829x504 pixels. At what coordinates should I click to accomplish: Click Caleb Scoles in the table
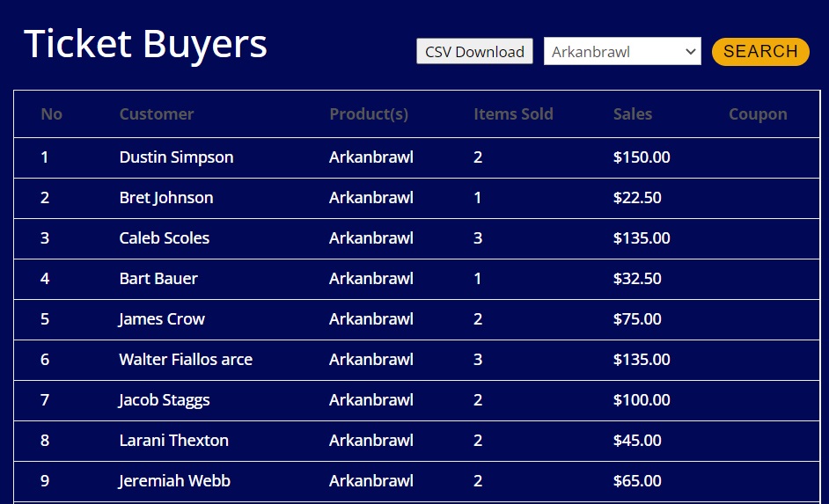[x=164, y=238]
